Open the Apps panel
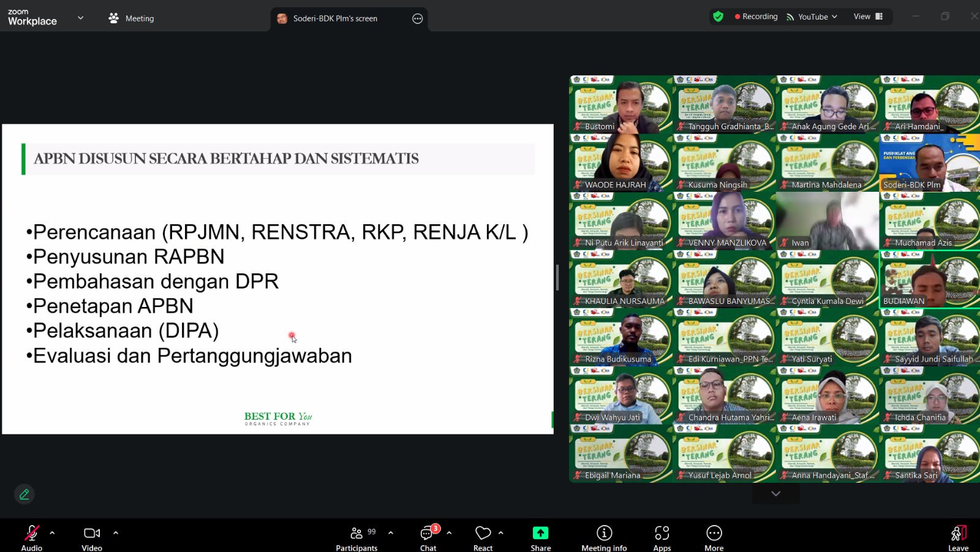The image size is (980, 552). 661,538
